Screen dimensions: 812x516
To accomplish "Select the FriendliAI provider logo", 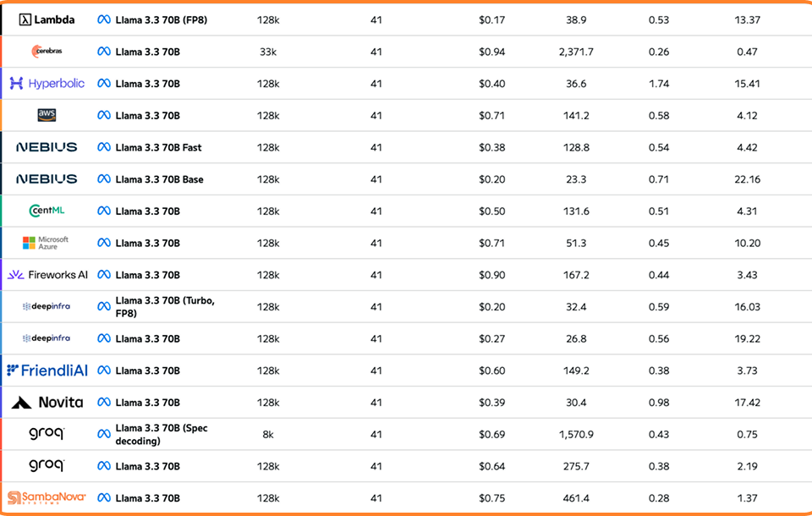I will 47,371.
